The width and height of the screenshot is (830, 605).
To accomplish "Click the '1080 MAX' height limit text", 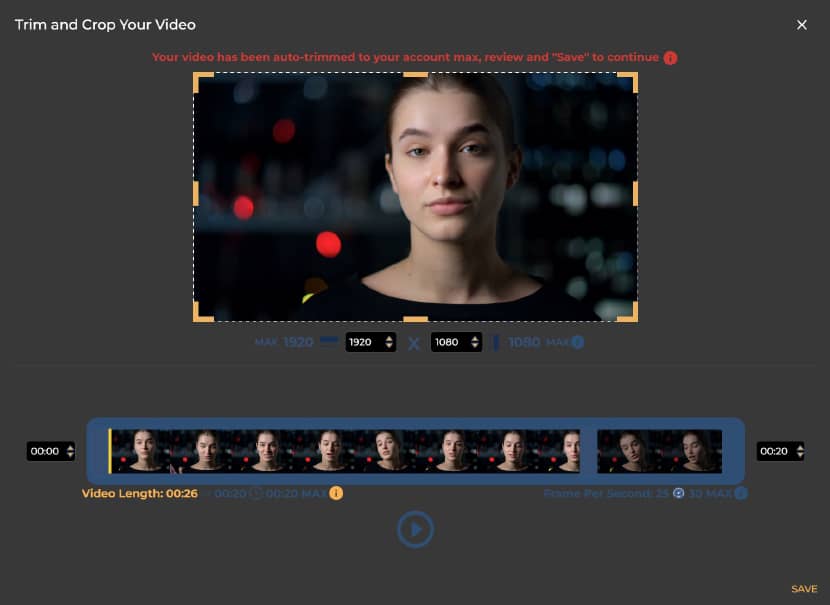I will 538,342.
